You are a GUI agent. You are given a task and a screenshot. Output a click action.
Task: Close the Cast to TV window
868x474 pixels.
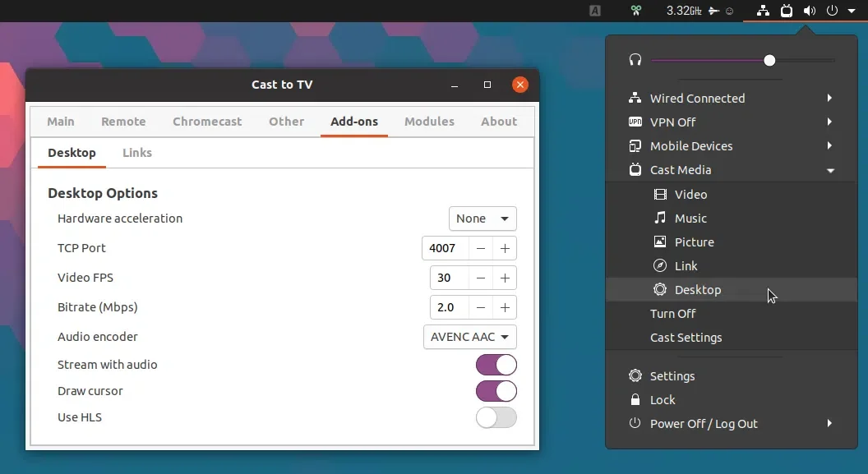pyautogui.click(x=519, y=85)
